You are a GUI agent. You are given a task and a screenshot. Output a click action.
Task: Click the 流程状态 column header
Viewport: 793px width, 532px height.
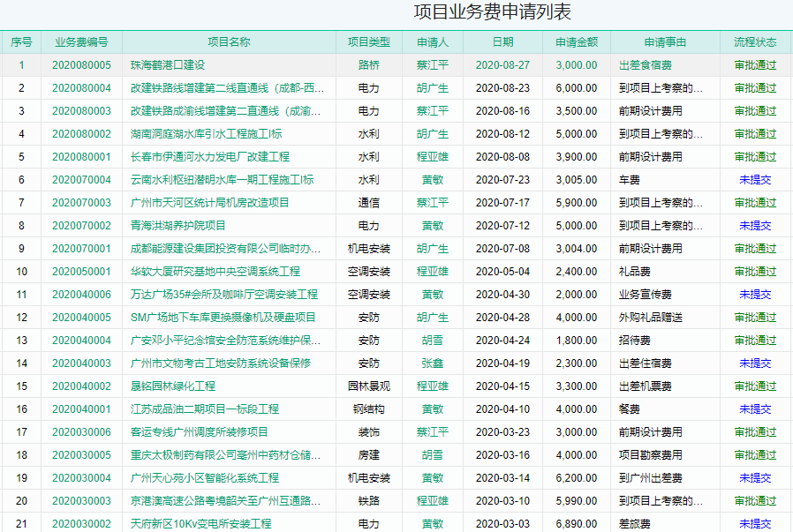click(x=755, y=42)
